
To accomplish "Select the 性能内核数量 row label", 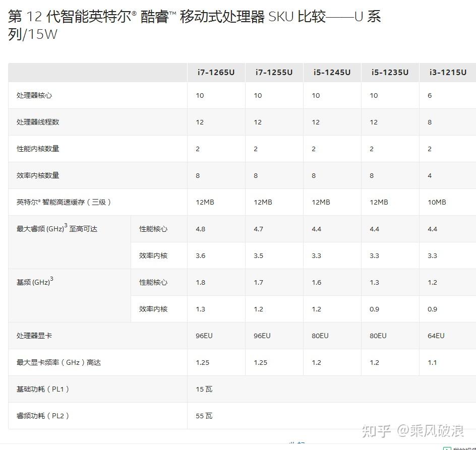I will pos(38,149).
